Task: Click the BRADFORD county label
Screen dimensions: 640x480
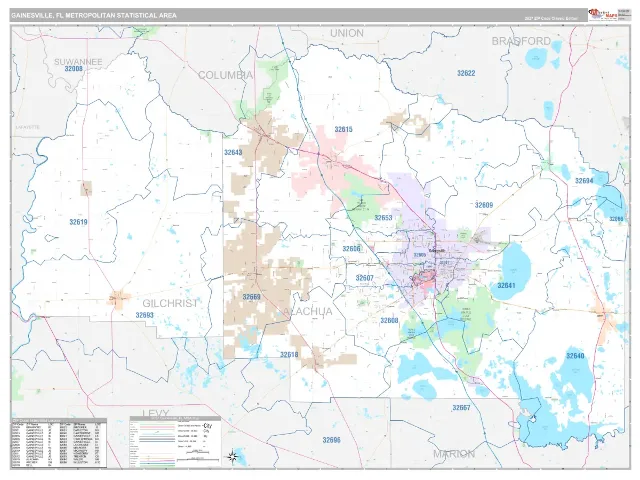Action: 521,41
